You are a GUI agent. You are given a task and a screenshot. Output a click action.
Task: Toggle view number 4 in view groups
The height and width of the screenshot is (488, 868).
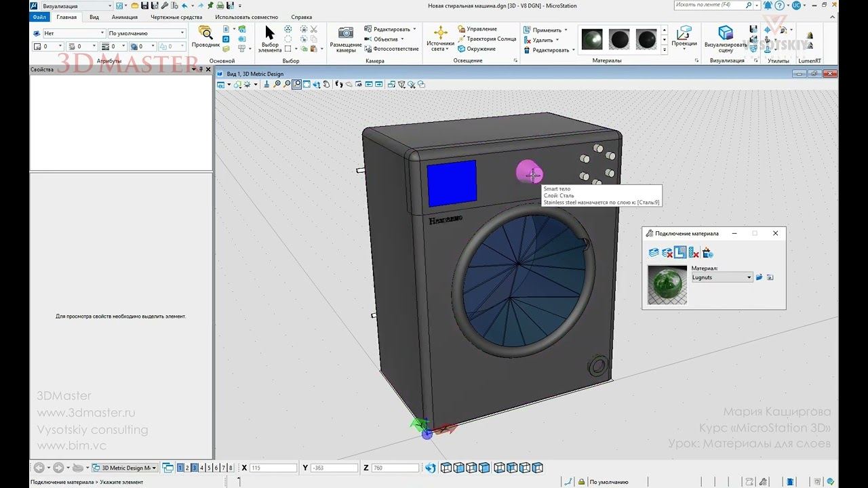(201, 468)
